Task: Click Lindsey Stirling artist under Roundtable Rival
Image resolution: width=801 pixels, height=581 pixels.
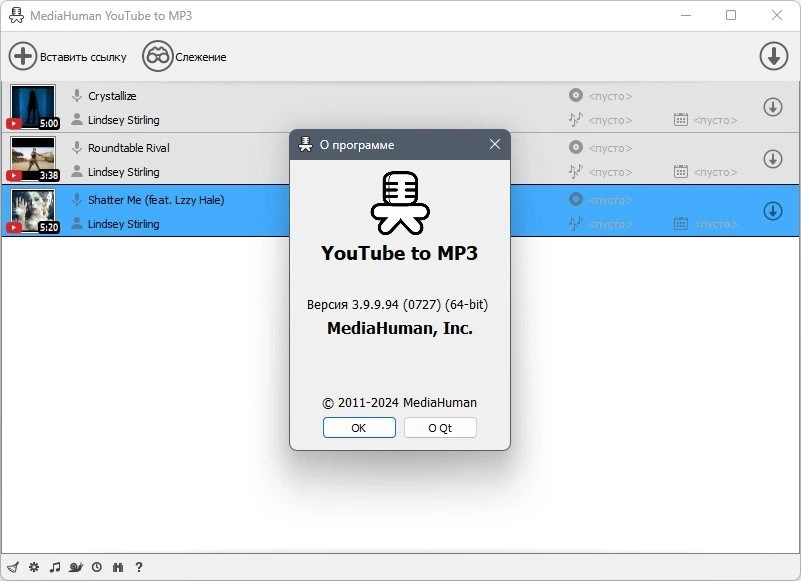Action: click(124, 172)
